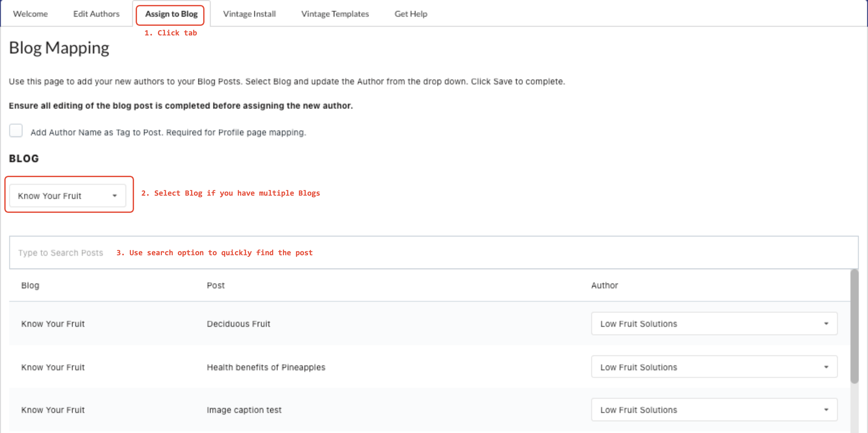Click the caret arrow in Deciduous Fruit author box
The width and height of the screenshot is (868, 433).
pyautogui.click(x=826, y=324)
